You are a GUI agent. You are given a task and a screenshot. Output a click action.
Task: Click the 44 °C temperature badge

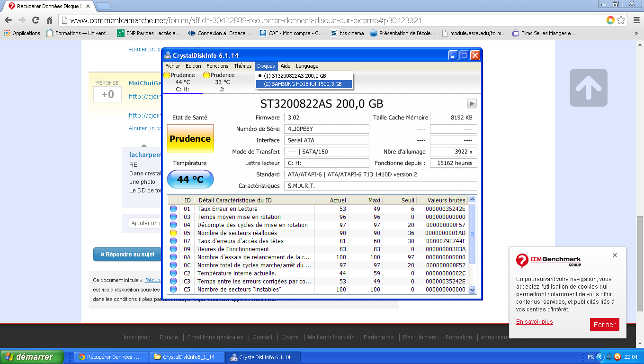coord(190,179)
